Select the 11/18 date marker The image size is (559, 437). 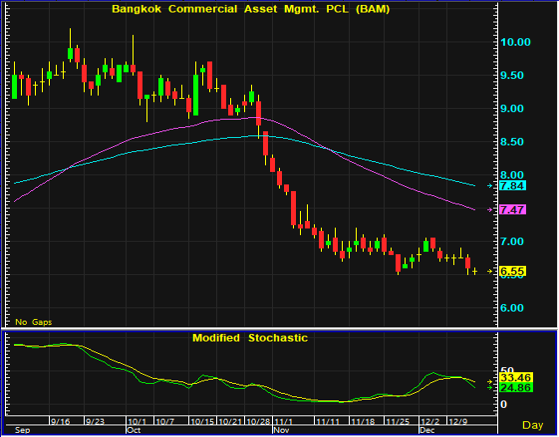point(363,422)
